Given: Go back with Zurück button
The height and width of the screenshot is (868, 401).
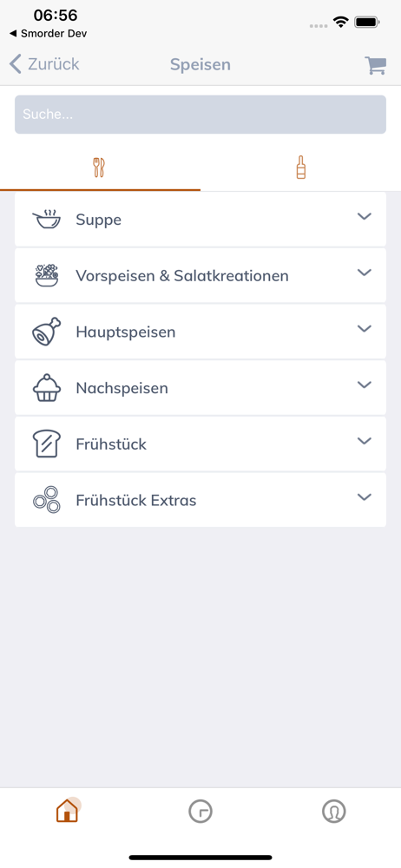Looking at the screenshot, I should click(x=45, y=64).
